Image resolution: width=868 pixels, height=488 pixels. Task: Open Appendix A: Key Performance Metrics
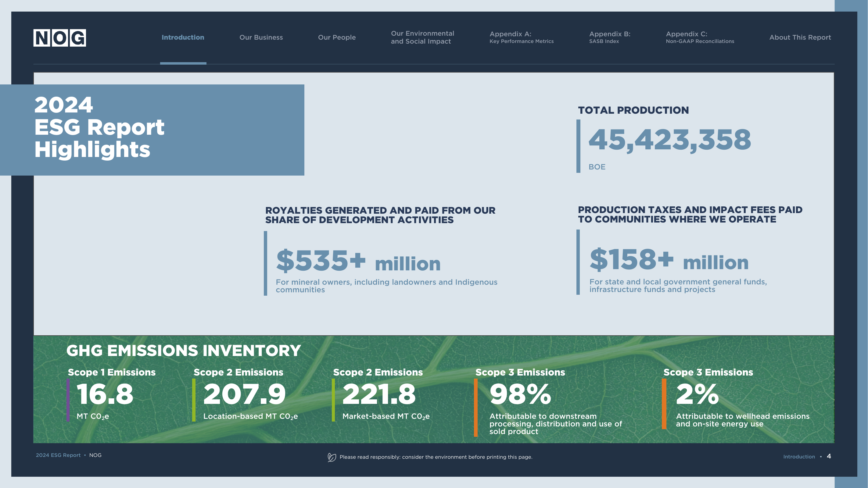click(522, 37)
